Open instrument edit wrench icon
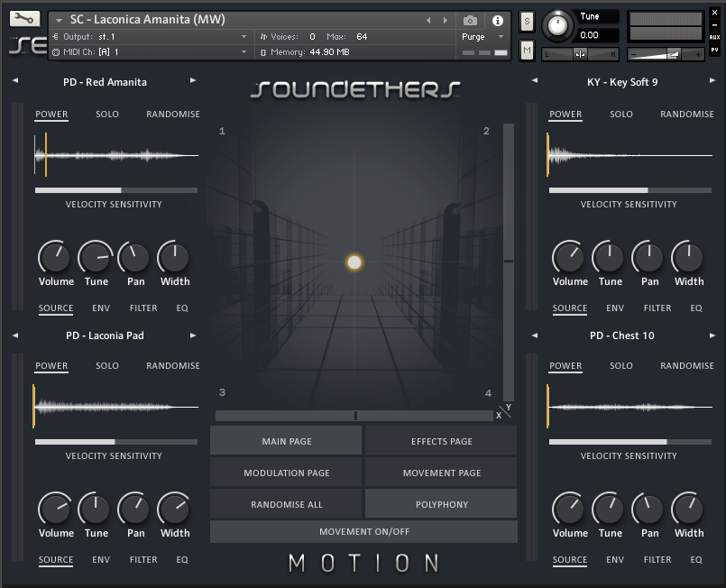This screenshot has width=726, height=588. click(24, 19)
